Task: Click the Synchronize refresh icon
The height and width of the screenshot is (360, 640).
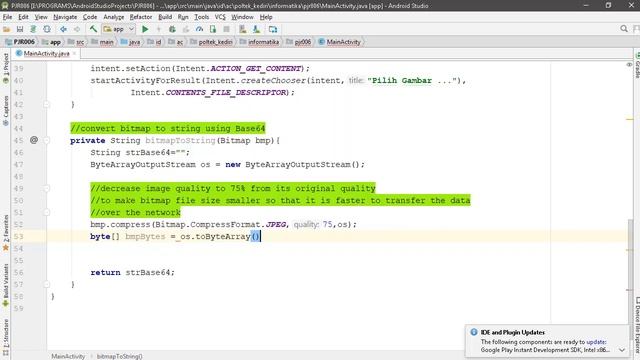Action: 47,29
